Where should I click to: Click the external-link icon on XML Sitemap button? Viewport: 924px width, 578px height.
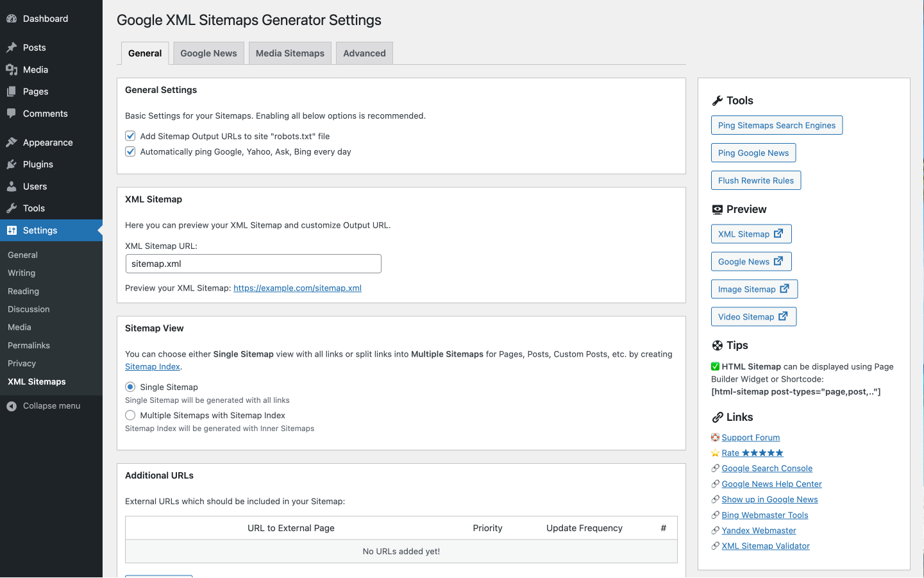coord(778,234)
